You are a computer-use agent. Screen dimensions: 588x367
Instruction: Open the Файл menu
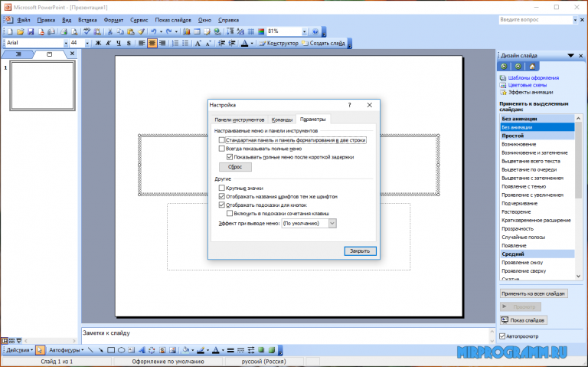tap(23, 20)
